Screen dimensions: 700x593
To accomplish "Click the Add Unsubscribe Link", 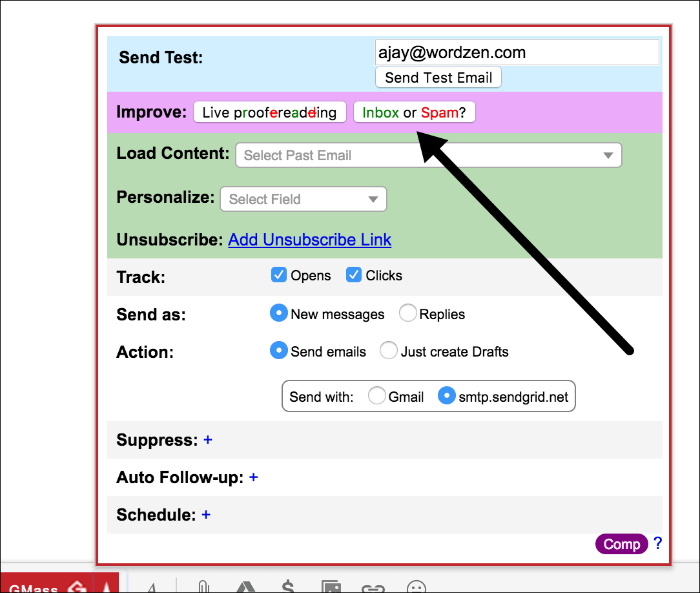I will tap(309, 240).
